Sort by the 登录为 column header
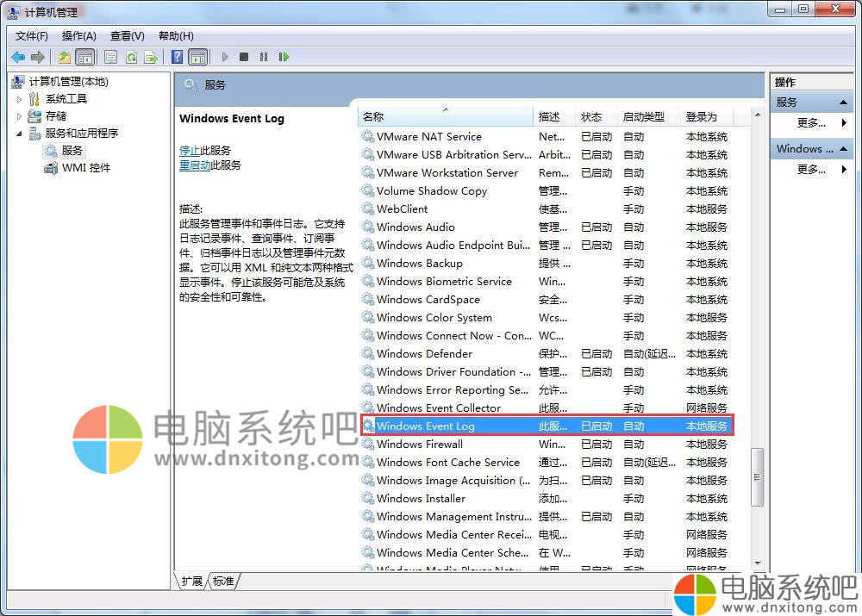The height and width of the screenshot is (616, 862). tap(707, 117)
